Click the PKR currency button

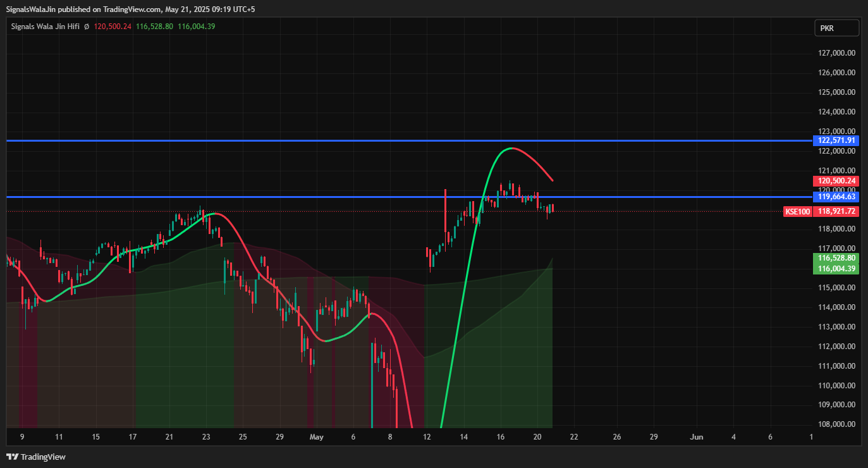point(836,28)
